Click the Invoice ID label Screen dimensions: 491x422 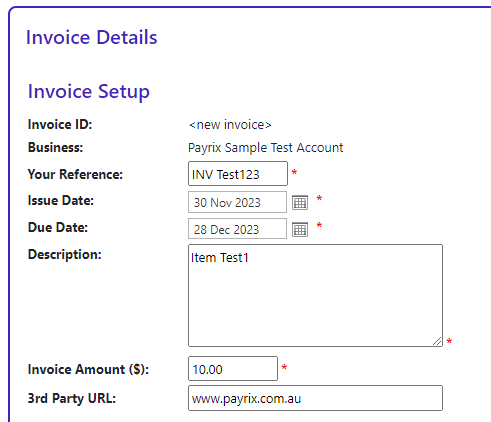60,124
